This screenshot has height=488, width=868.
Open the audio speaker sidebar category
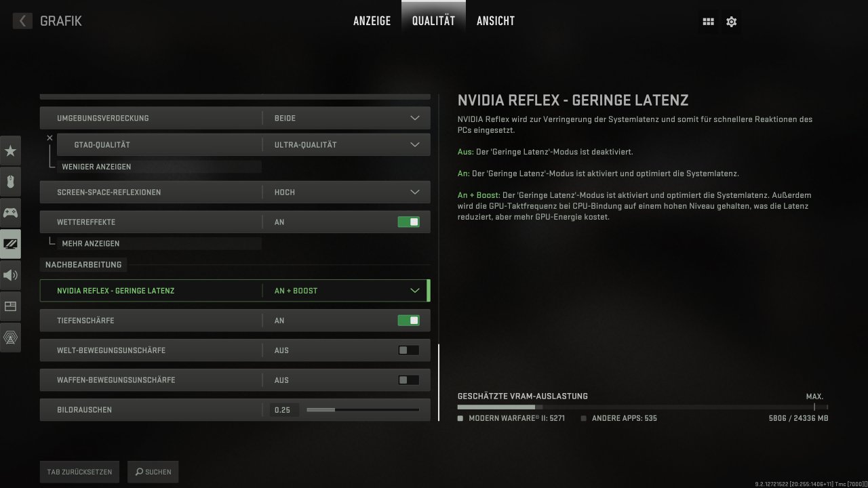click(10, 275)
